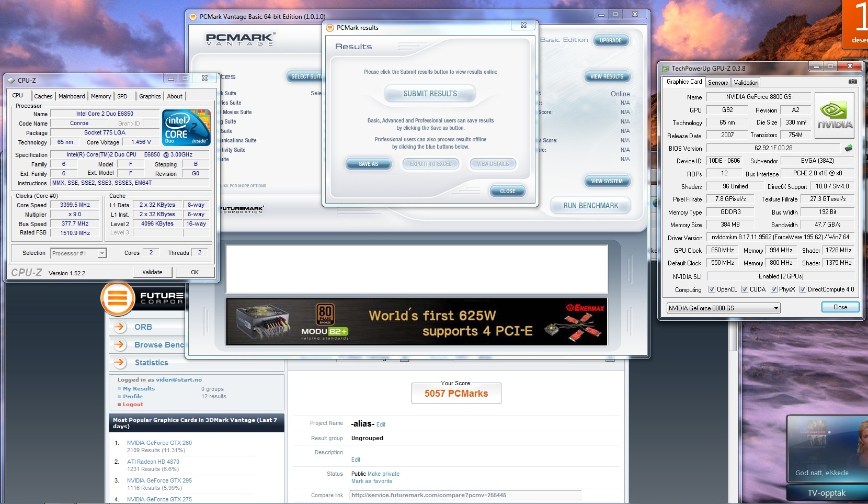The width and height of the screenshot is (868, 504).
Task: Click the Upgrade button in PCMark Vantage
Action: point(611,40)
